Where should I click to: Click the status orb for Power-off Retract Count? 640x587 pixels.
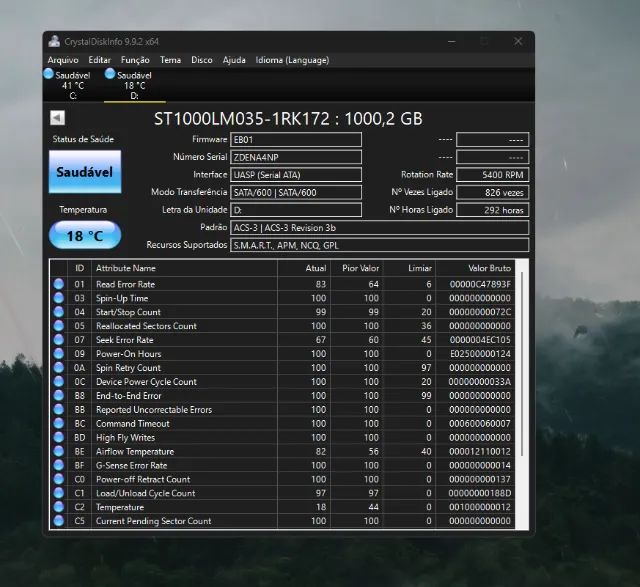click(59, 479)
